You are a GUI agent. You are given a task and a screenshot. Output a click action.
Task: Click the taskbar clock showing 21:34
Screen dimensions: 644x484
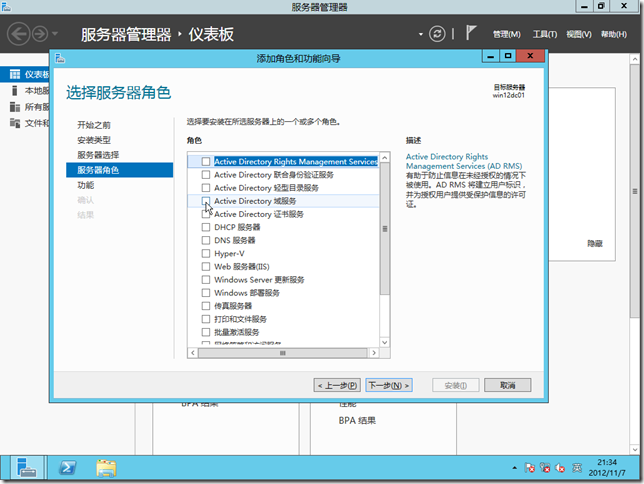tap(607, 468)
